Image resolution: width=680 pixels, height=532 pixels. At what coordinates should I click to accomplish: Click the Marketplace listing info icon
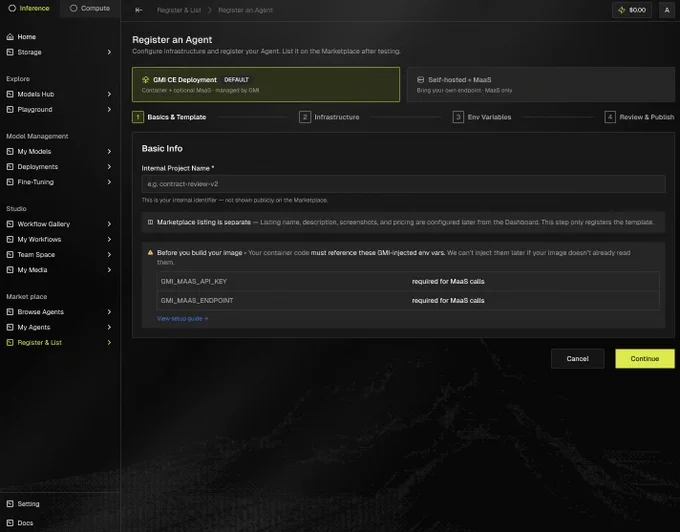150,222
